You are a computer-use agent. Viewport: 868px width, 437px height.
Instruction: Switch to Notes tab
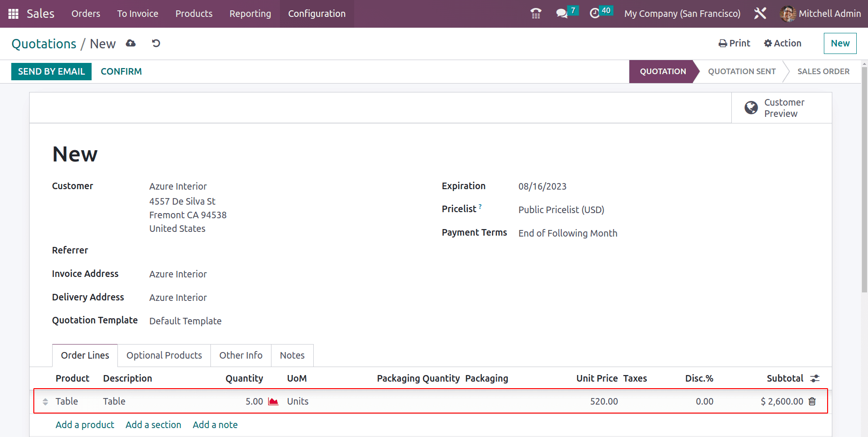tap(292, 355)
